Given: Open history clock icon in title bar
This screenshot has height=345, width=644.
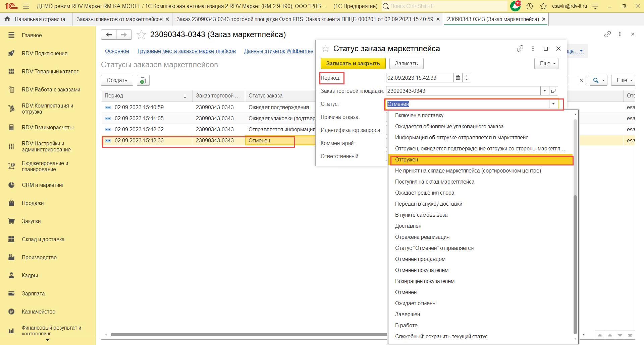Looking at the screenshot, I should coord(530,6).
